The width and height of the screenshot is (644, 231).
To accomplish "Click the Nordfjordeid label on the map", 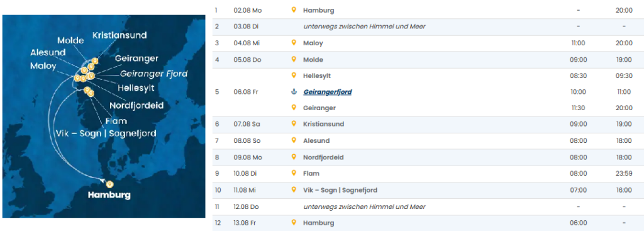I will coord(136,106).
